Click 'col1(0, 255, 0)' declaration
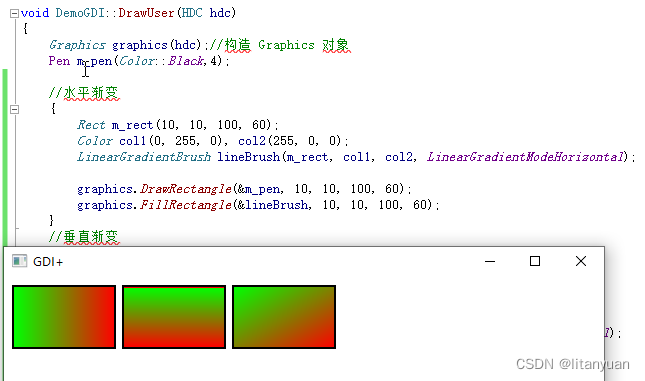Viewport: 645px width, 381px height. (x=173, y=141)
